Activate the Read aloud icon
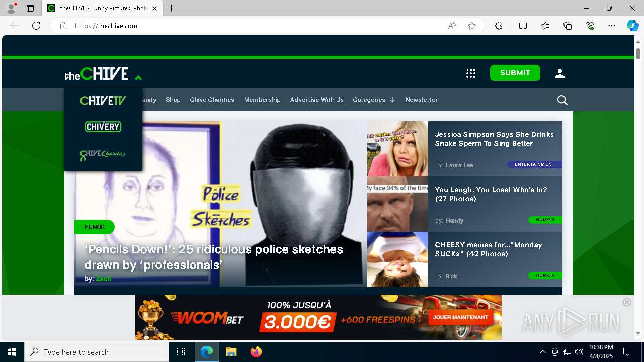The width and height of the screenshot is (644, 362). click(452, 26)
